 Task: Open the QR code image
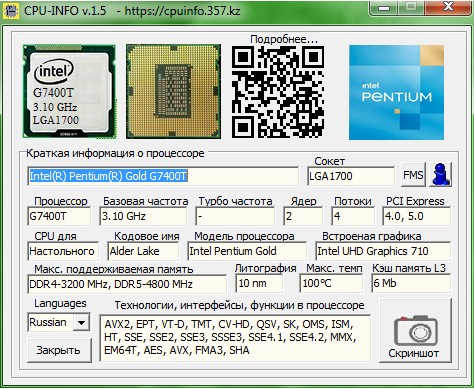pos(278,92)
